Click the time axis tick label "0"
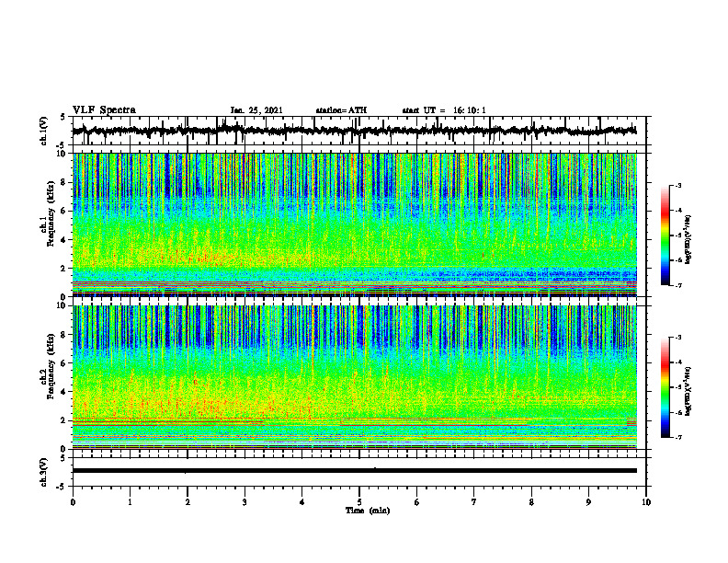728x563 pixels. coord(73,502)
